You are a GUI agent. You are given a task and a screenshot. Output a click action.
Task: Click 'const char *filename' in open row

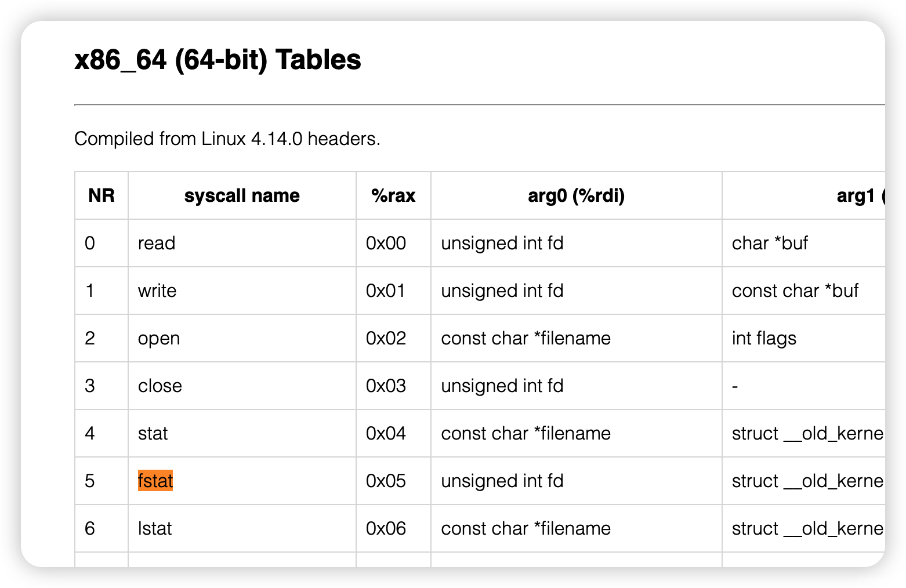(x=526, y=338)
